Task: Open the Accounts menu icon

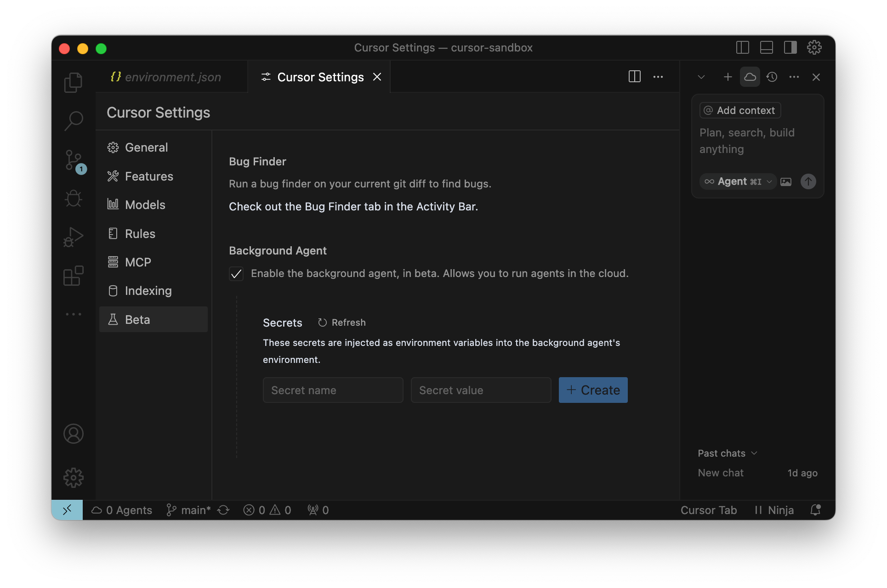Action: pyautogui.click(x=73, y=434)
